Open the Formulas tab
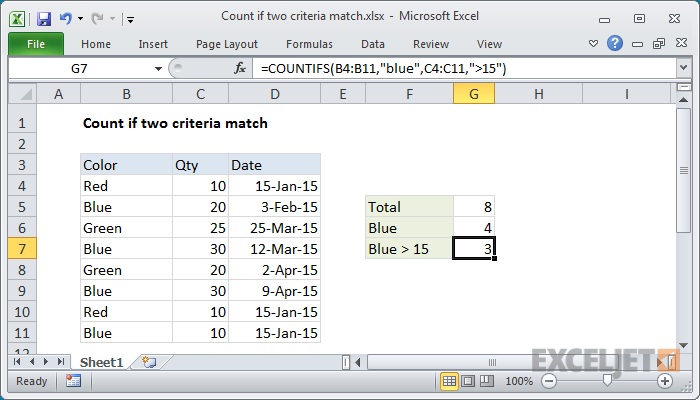 [309, 44]
